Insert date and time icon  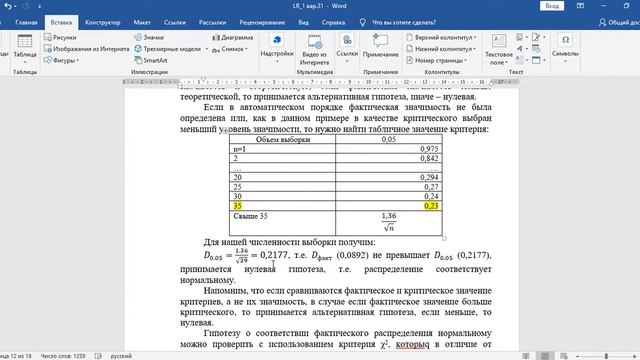click(536, 49)
